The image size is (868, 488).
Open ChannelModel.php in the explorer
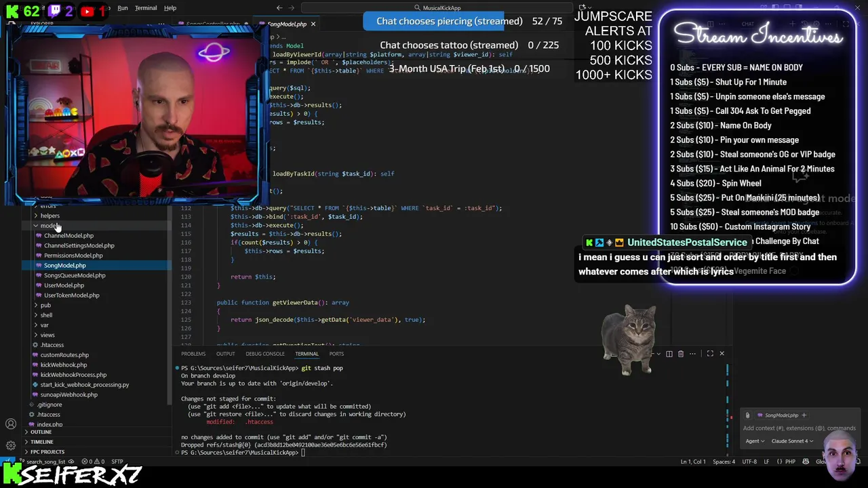click(68, 236)
